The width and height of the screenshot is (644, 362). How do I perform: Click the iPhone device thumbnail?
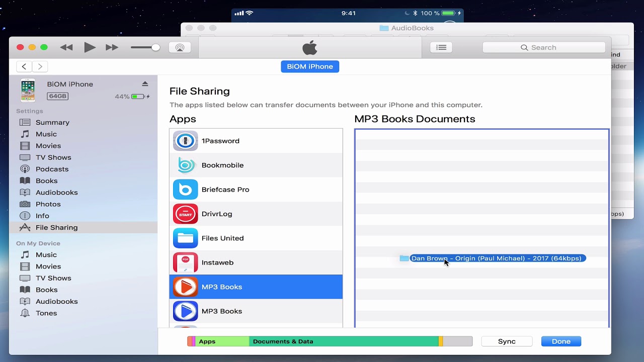pos(28,90)
